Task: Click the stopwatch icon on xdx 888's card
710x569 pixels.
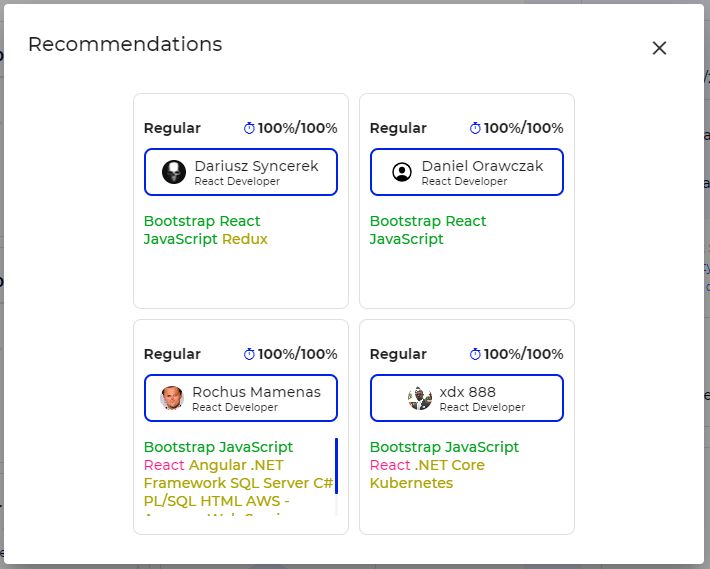Action: 476,354
